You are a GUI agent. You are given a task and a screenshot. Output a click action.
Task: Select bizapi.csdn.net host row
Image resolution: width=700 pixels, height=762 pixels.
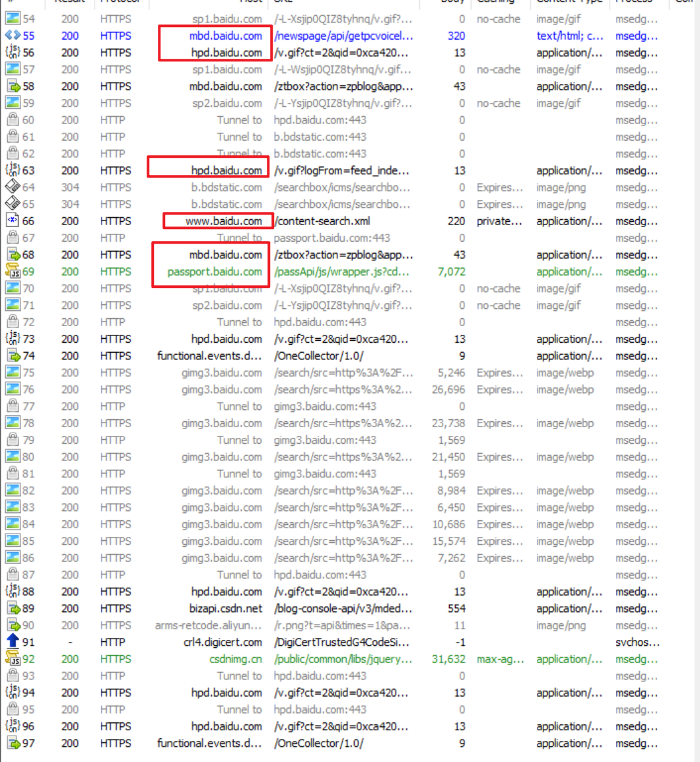(x=226, y=608)
